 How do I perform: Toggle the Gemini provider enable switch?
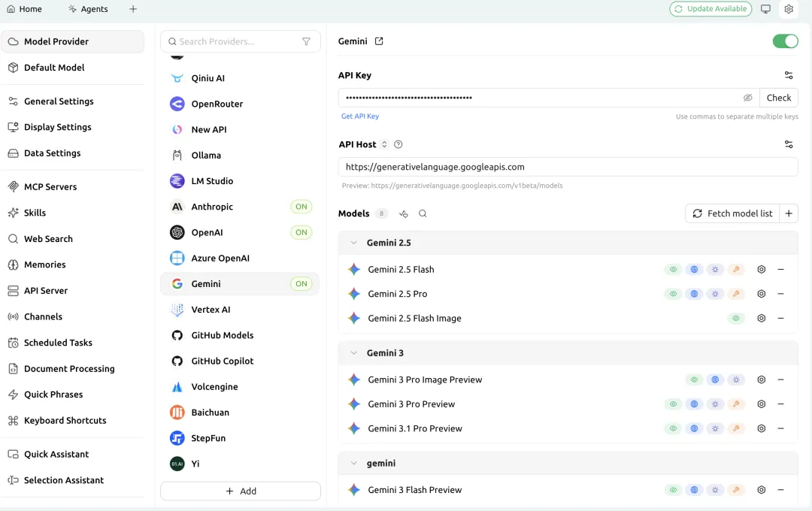point(785,41)
